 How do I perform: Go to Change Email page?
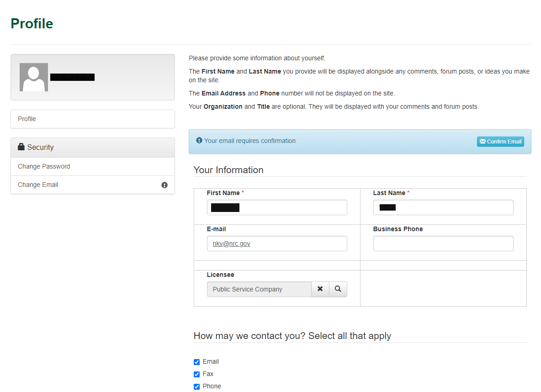click(38, 185)
